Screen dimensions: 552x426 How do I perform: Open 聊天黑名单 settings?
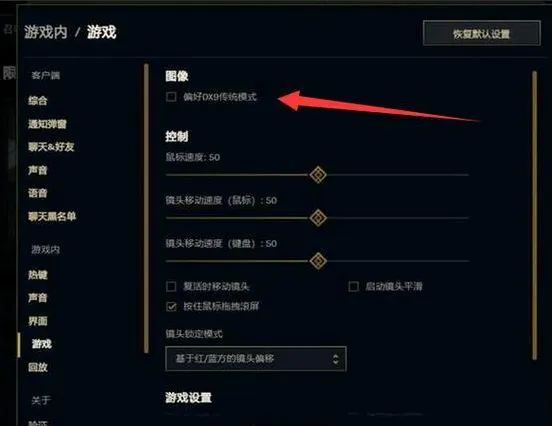click(x=52, y=216)
